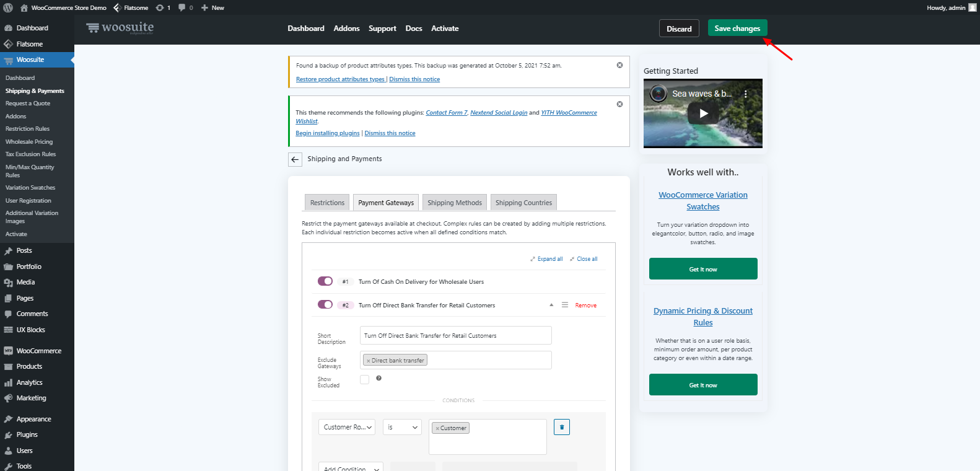980x471 pixels.
Task: Toggle rule #2 Direct Bank Transfer switch
Action: click(x=325, y=304)
